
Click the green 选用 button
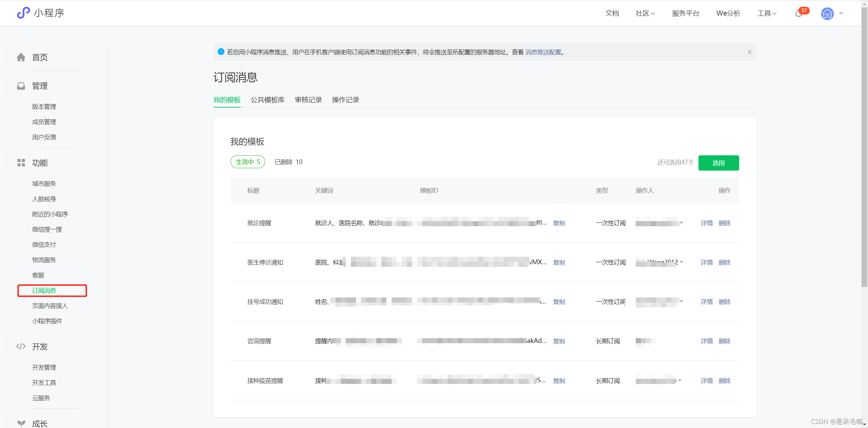718,163
